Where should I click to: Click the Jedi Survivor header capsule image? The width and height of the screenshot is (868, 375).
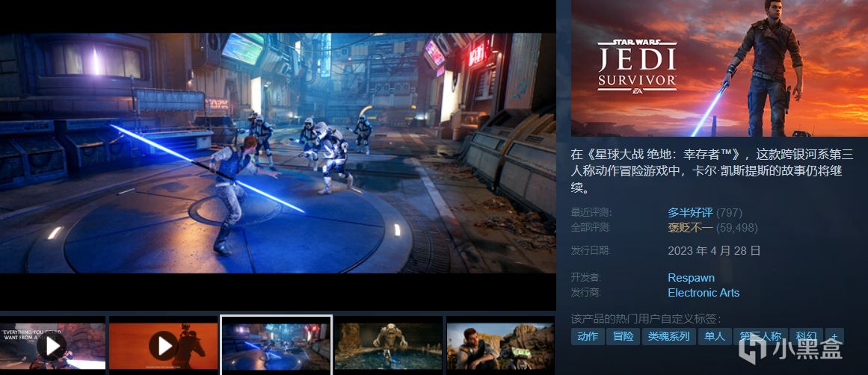720,68
